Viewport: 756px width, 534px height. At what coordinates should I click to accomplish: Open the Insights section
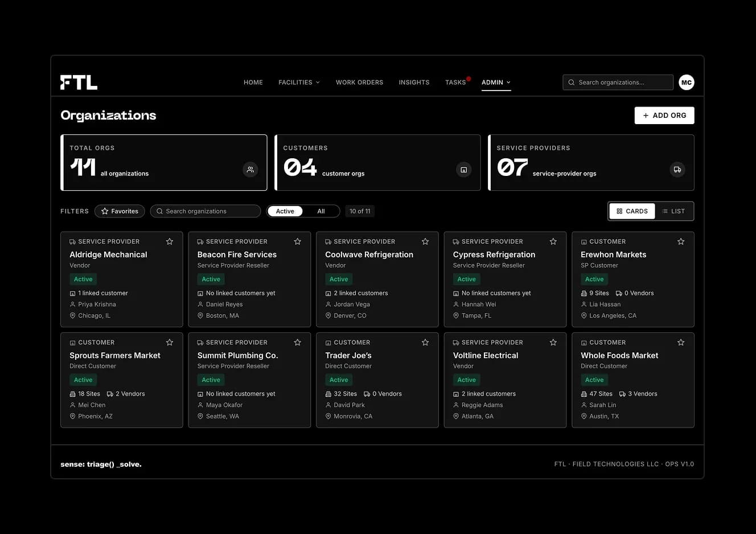pyautogui.click(x=414, y=83)
